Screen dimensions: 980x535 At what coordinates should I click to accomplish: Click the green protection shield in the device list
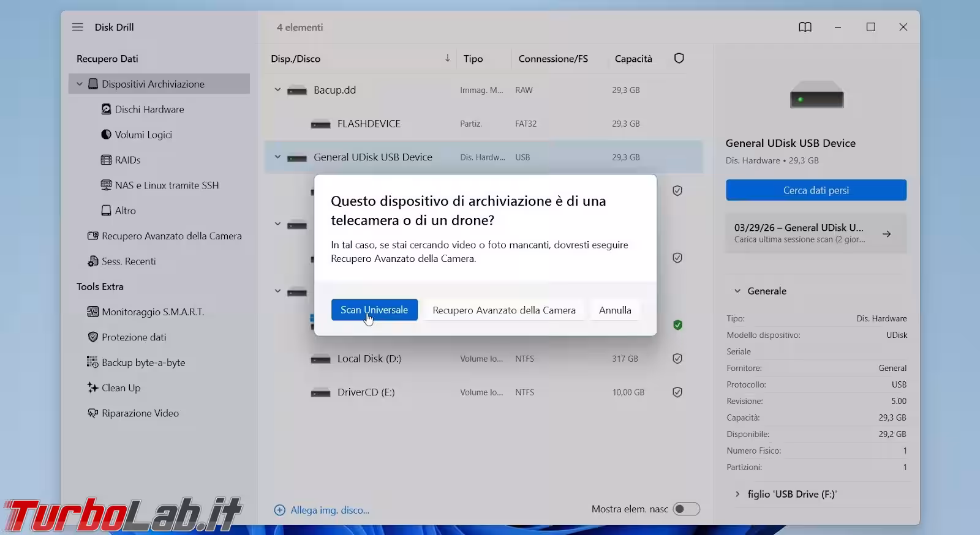pos(677,325)
